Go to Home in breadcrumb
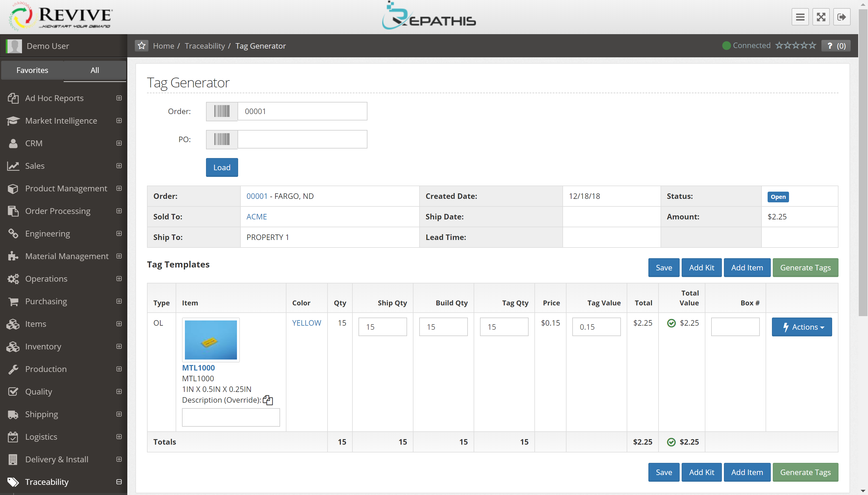 [163, 46]
